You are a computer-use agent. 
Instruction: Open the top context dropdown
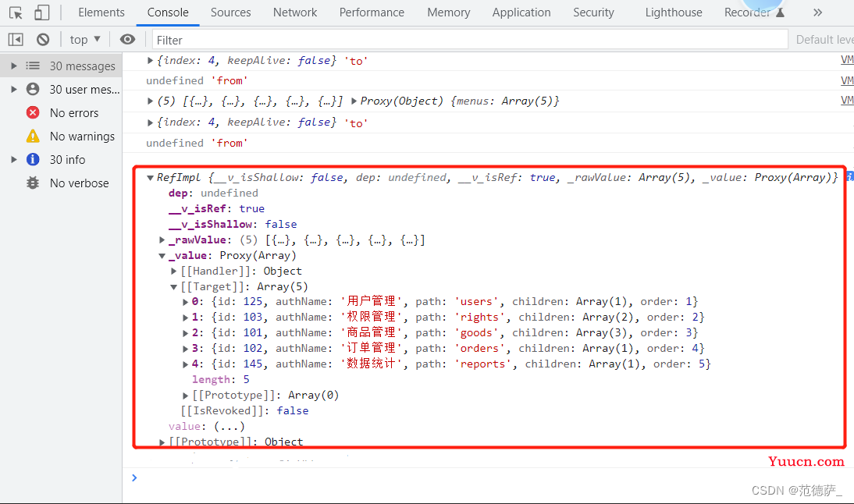tap(85, 39)
